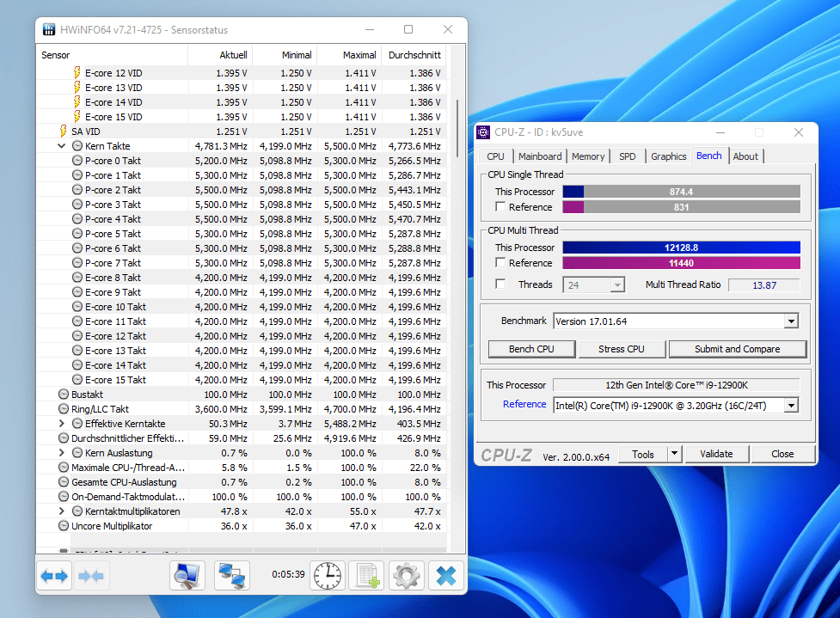This screenshot has width=840, height=618.
Task: Switch to CPU tab in CPU-Z
Action: 495,156
